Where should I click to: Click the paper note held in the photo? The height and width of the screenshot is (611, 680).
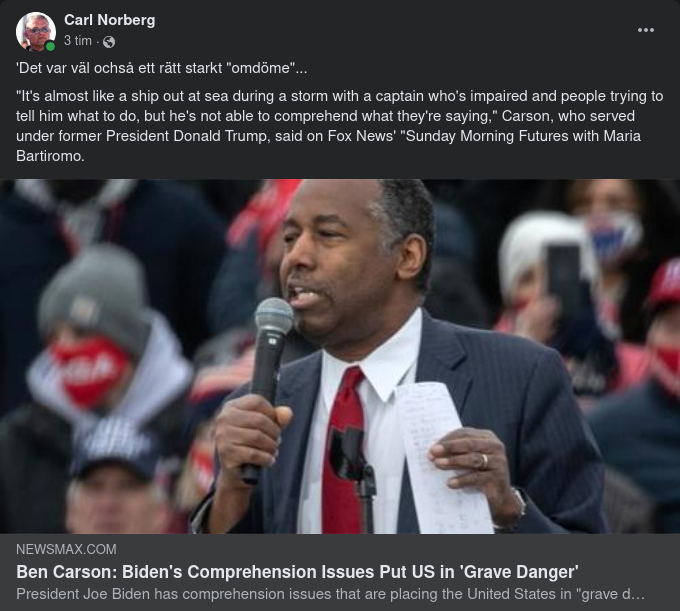point(441,457)
